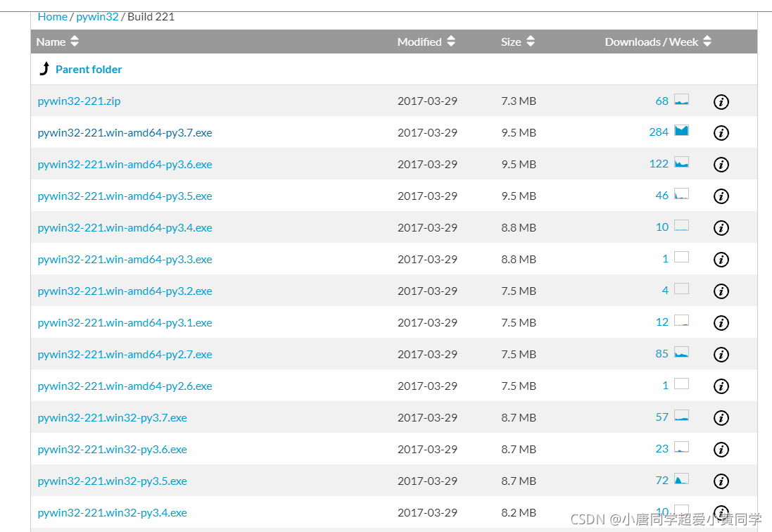The height and width of the screenshot is (532, 772).
Task: Click download graph beside 122 downloads
Action: coord(681,163)
